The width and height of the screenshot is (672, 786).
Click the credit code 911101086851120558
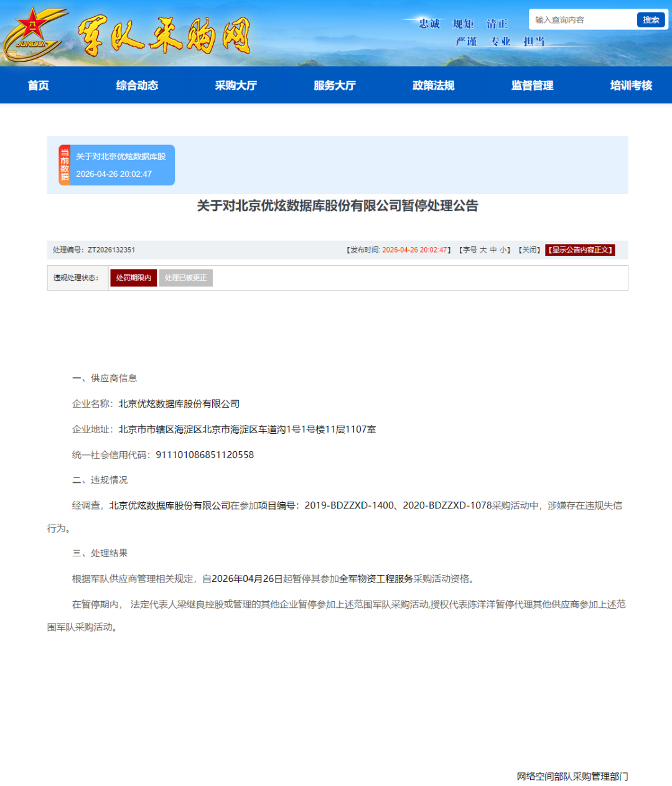(205, 455)
